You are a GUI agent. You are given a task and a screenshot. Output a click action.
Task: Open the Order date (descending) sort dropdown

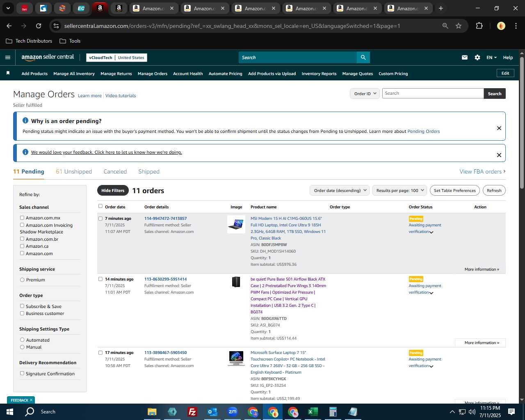click(x=340, y=190)
